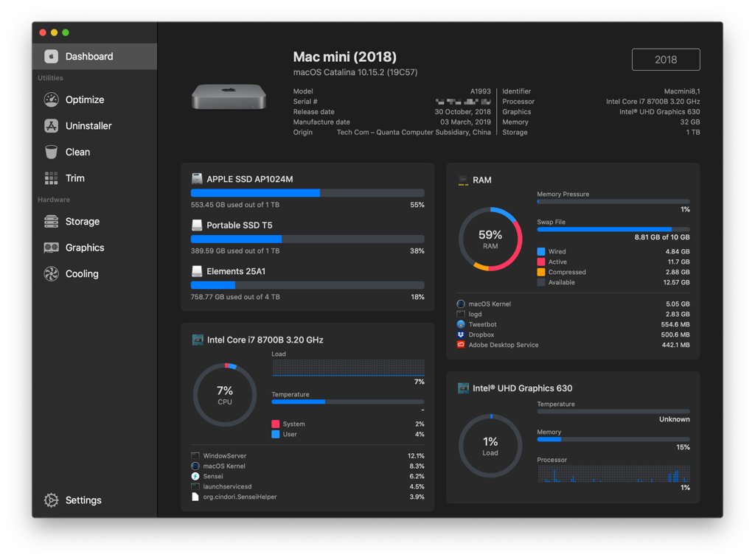755x560 pixels.
Task: Click the 59% RAM ring gauge
Action: pyautogui.click(x=490, y=239)
